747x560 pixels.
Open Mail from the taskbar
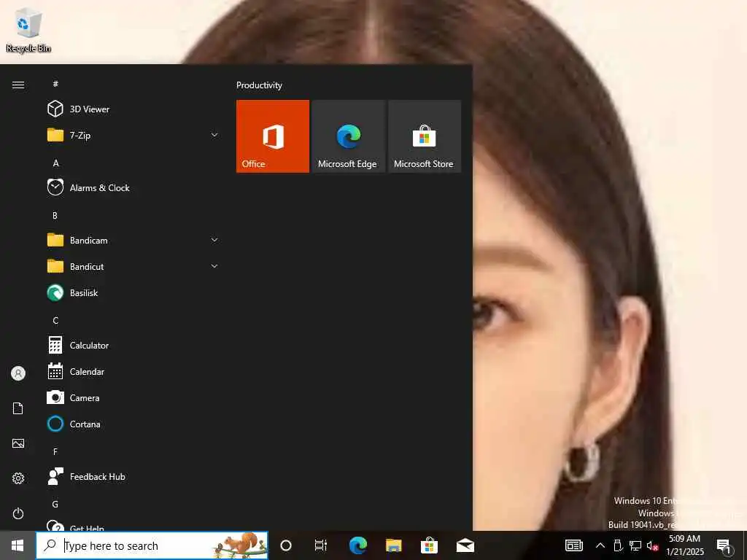point(465,545)
